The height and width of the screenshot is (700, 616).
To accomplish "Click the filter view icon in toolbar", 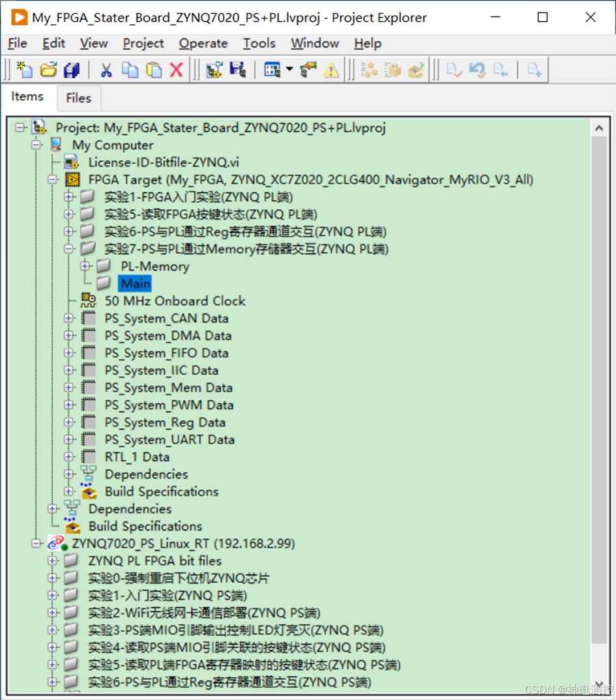I will [x=272, y=70].
